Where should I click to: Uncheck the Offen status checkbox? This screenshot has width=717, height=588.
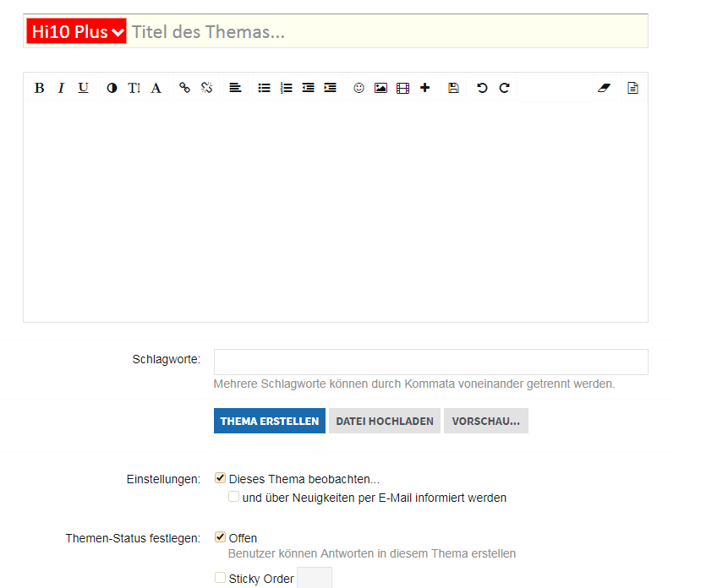tap(220, 537)
